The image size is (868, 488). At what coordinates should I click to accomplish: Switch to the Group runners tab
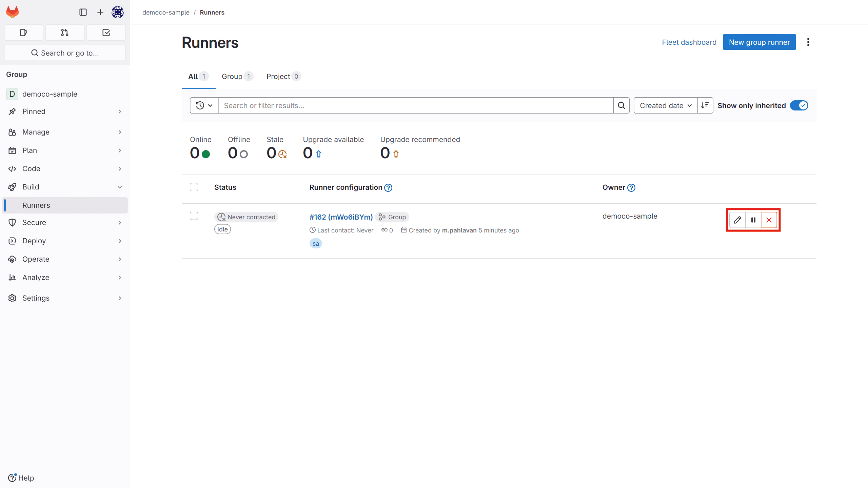[x=237, y=77]
